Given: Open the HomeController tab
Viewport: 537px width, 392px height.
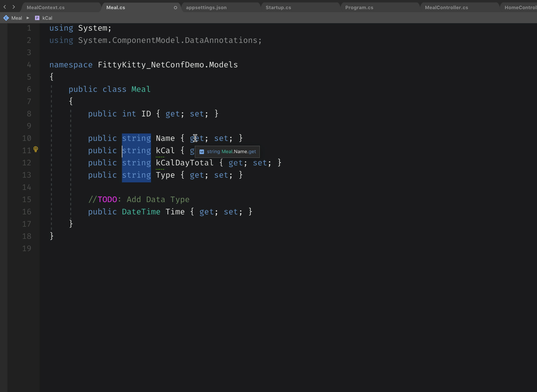Looking at the screenshot, I should [520, 8].
